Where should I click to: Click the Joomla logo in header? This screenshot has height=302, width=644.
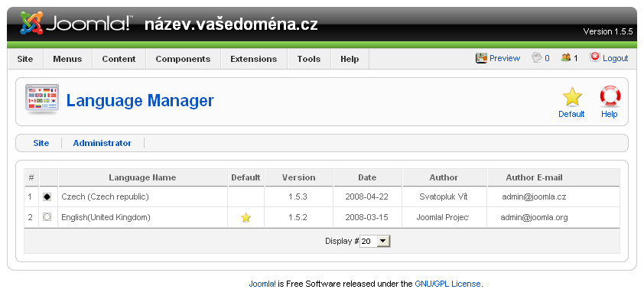(76, 24)
